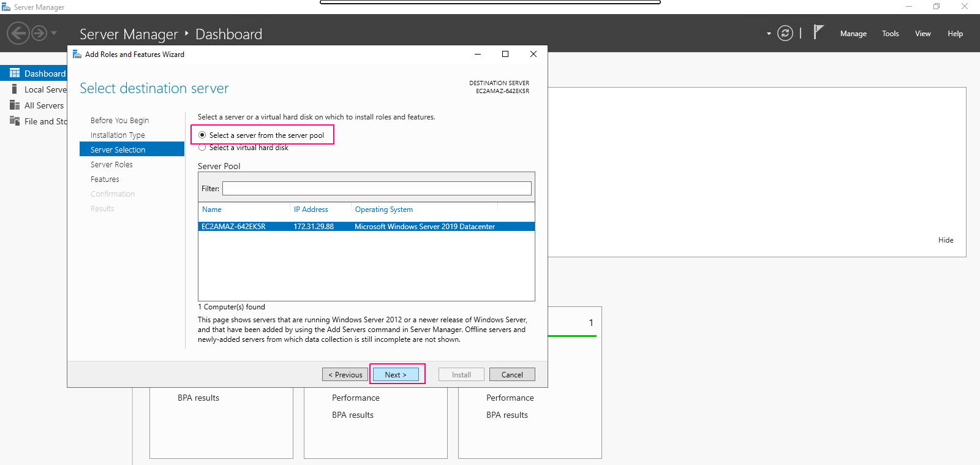This screenshot has height=465, width=980.
Task: Open Performance in the middle tile
Action: point(356,398)
